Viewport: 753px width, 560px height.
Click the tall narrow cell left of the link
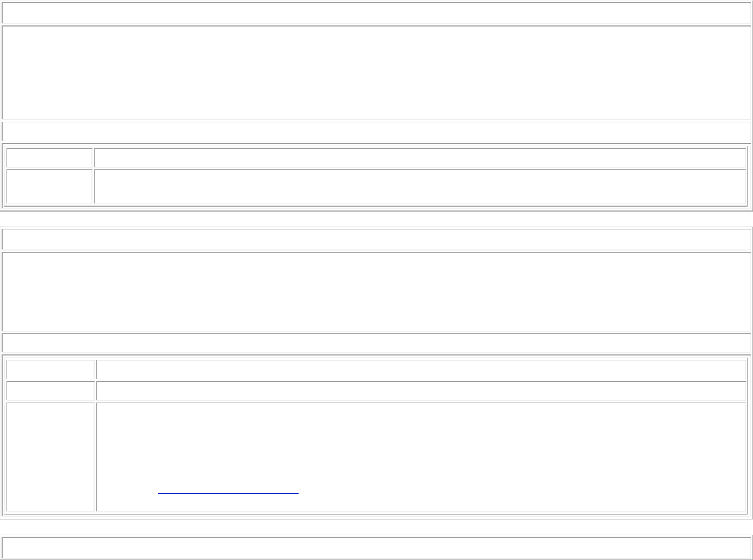[x=50, y=457]
